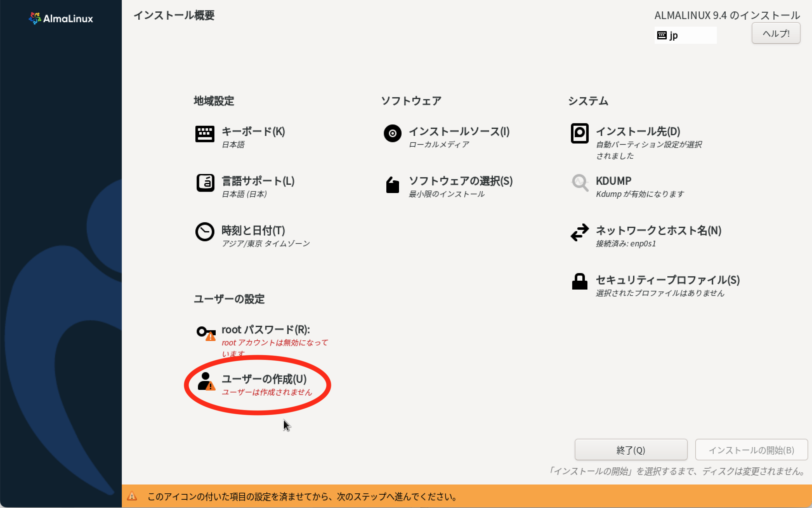This screenshot has height=508, width=812.
Task: Click the 日本語 keyboard status text
Action: click(x=233, y=144)
